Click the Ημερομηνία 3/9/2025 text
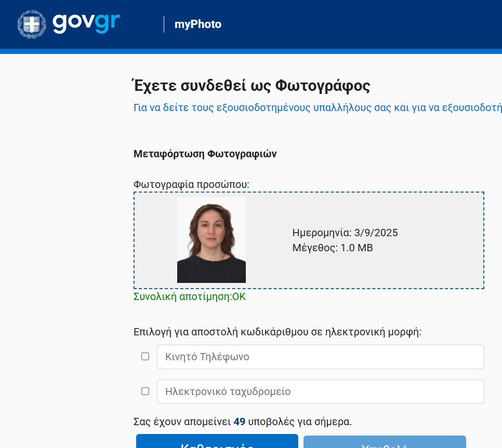 point(345,233)
